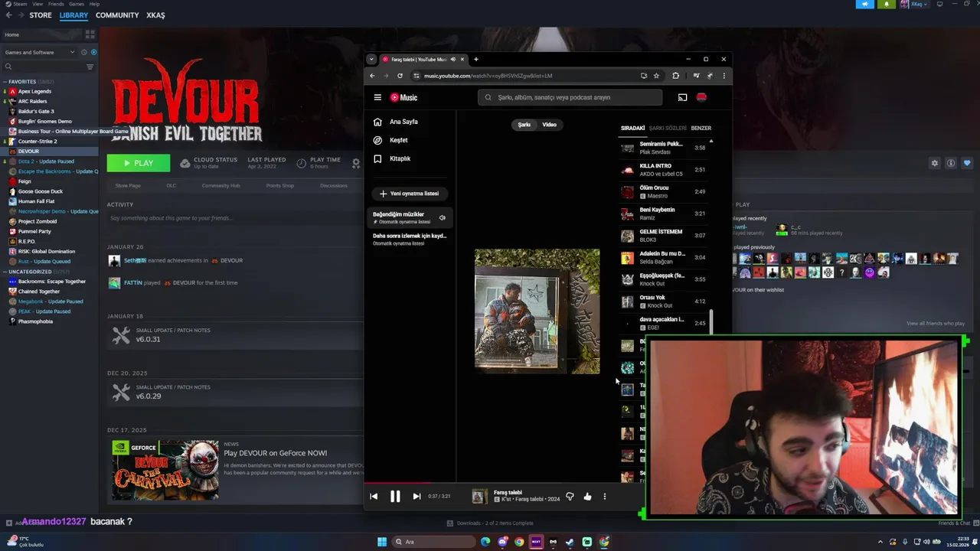The height and width of the screenshot is (551, 980).
Task: Open advanced filter options in Steam sidebar
Action: point(90,67)
